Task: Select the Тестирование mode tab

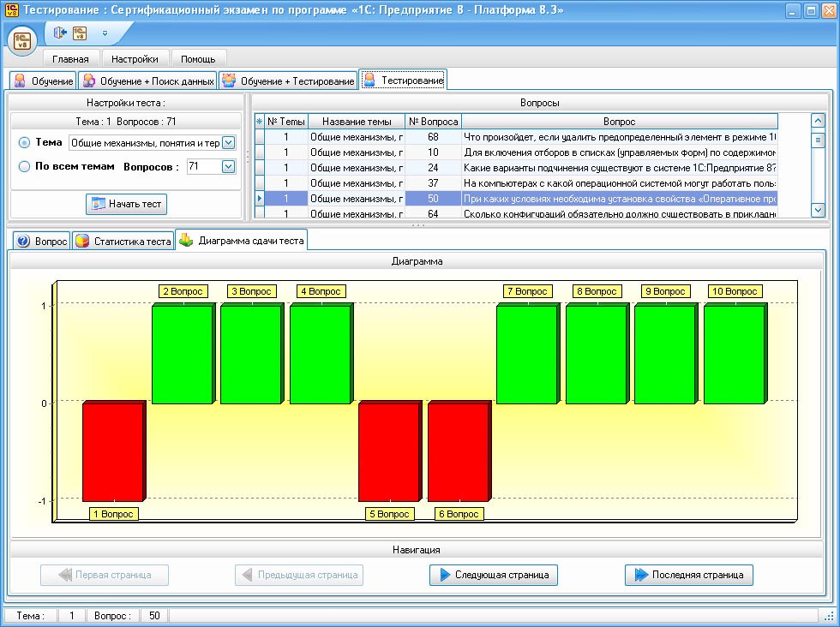Action: coord(403,81)
